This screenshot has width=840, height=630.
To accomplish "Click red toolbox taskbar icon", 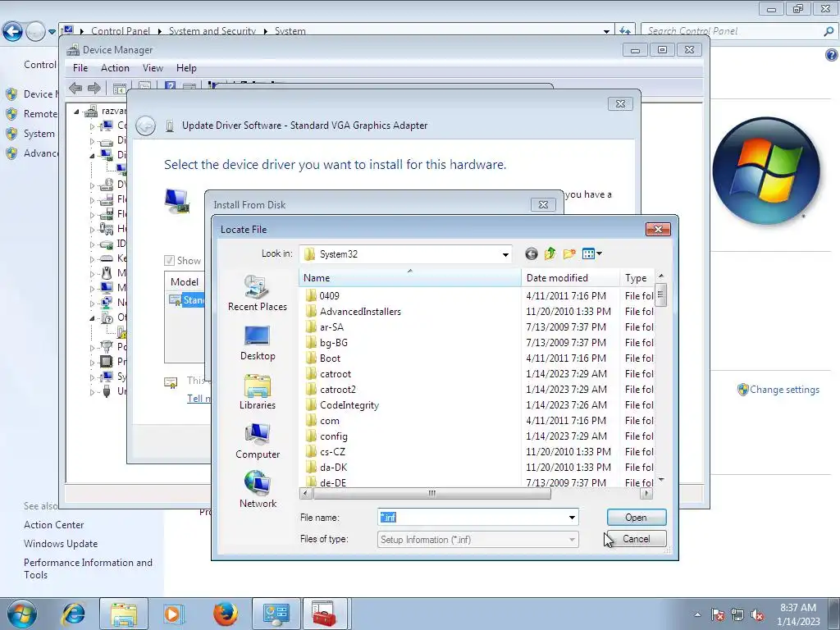I will pyautogui.click(x=325, y=614).
